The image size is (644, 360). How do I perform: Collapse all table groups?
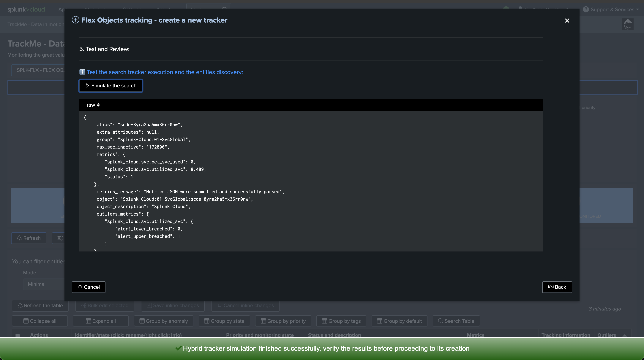pyautogui.click(x=40, y=321)
